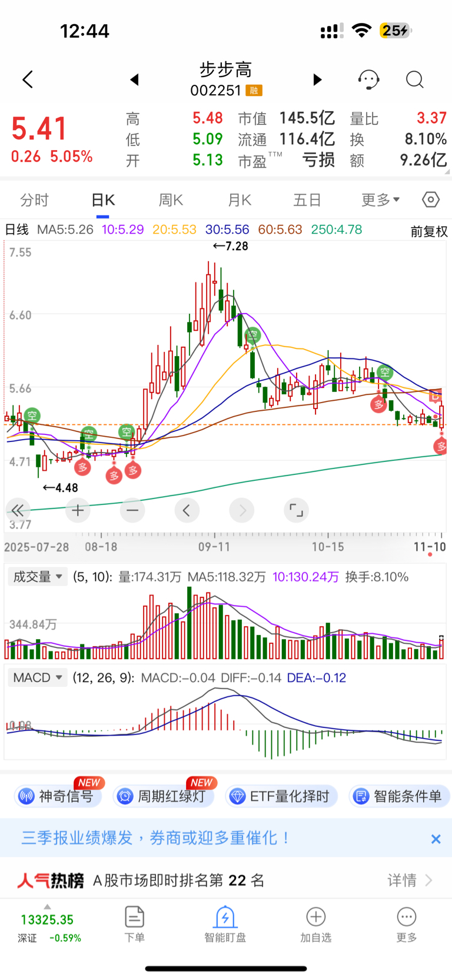This screenshot has height=980, width=452.
Task: Select the 日K tab
Action: 103,200
